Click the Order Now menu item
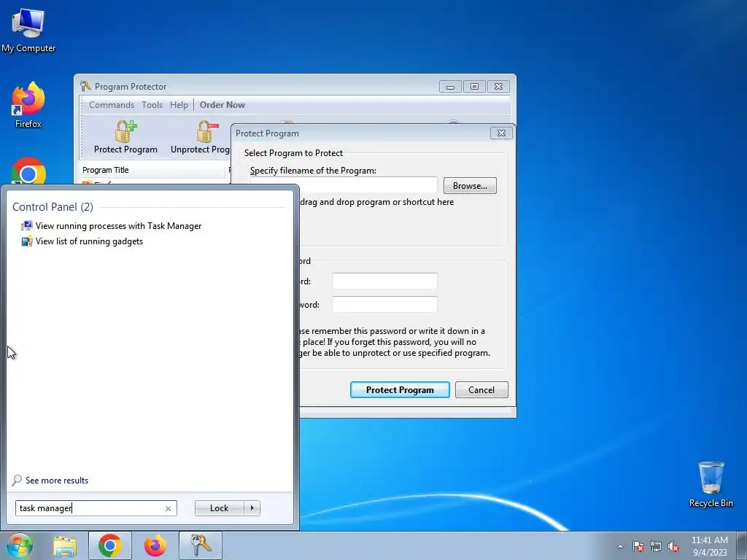The height and width of the screenshot is (560, 747). pos(222,105)
